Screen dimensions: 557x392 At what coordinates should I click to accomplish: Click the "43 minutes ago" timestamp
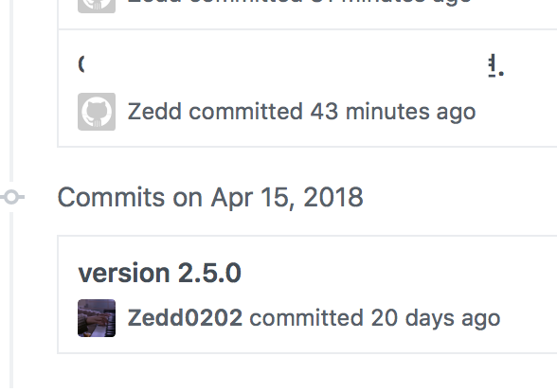pos(393,112)
